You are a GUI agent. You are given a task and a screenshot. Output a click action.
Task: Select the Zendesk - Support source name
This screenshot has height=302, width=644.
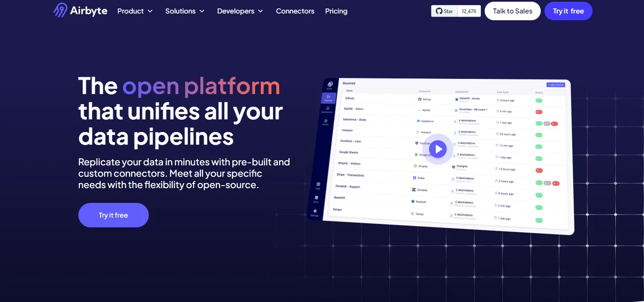(x=348, y=186)
